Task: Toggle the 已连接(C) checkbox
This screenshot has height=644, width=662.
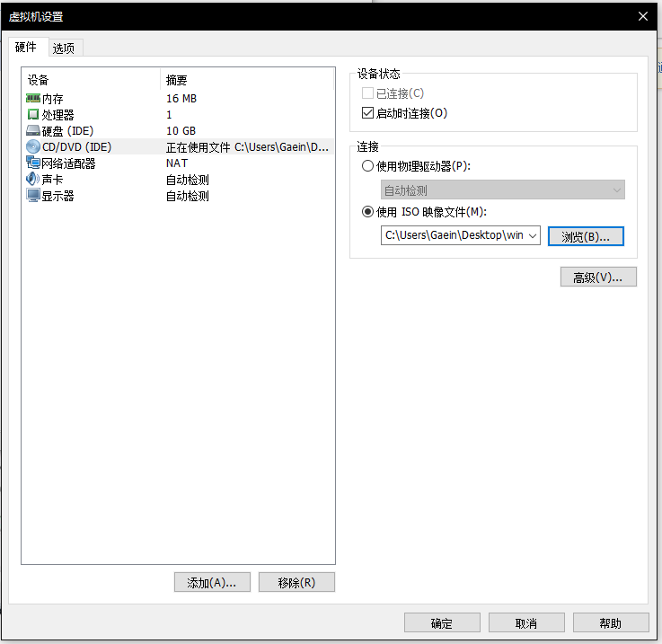Action: point(367,93)
